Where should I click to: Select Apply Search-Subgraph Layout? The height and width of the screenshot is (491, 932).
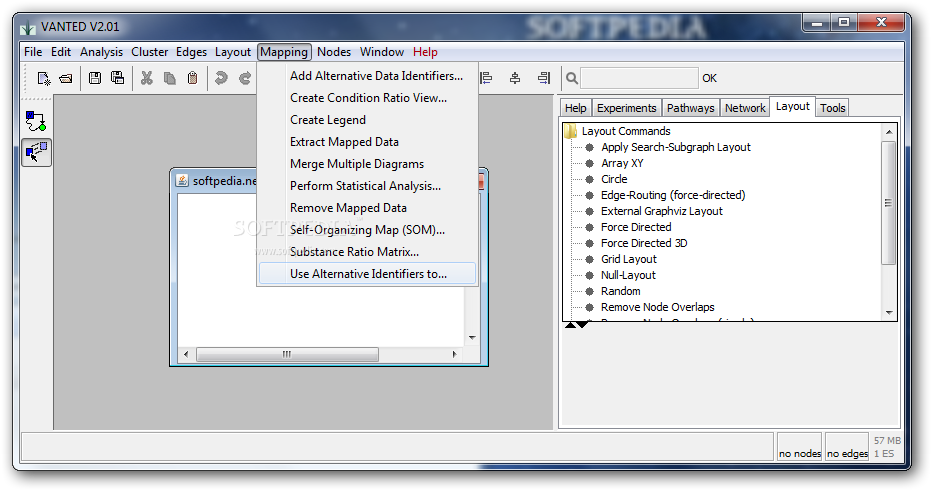[675, 147]
